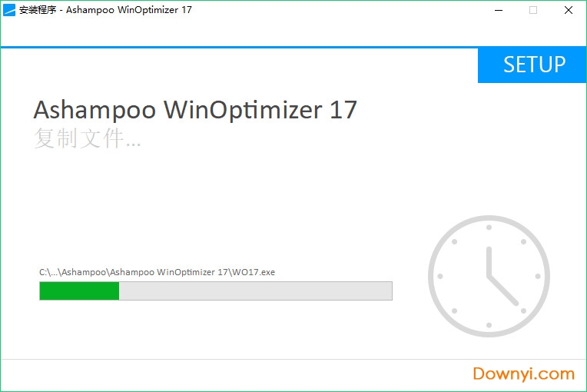Close the Ashampoo WinOptimizer installer
This screenshot has height=392, width=587.
pyautogui.click(x=569, y=10)
